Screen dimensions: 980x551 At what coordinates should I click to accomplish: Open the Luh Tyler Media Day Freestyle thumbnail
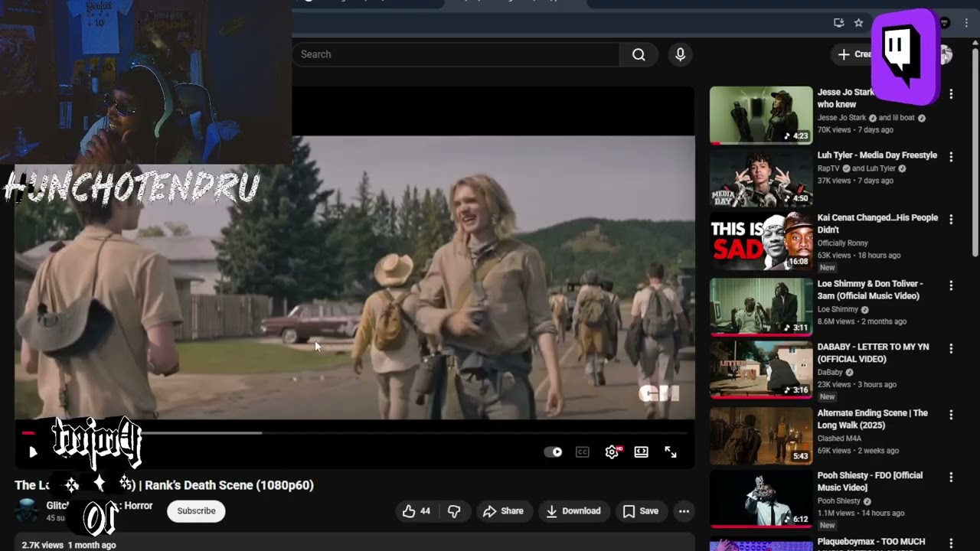(761, 178)
